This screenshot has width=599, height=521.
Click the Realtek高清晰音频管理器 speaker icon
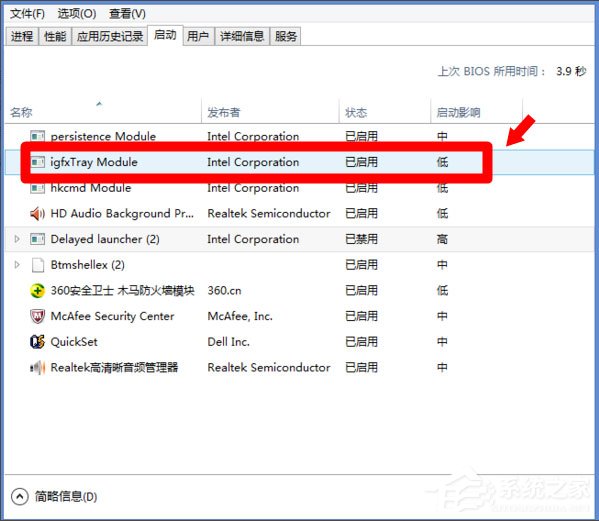(37, 367)
